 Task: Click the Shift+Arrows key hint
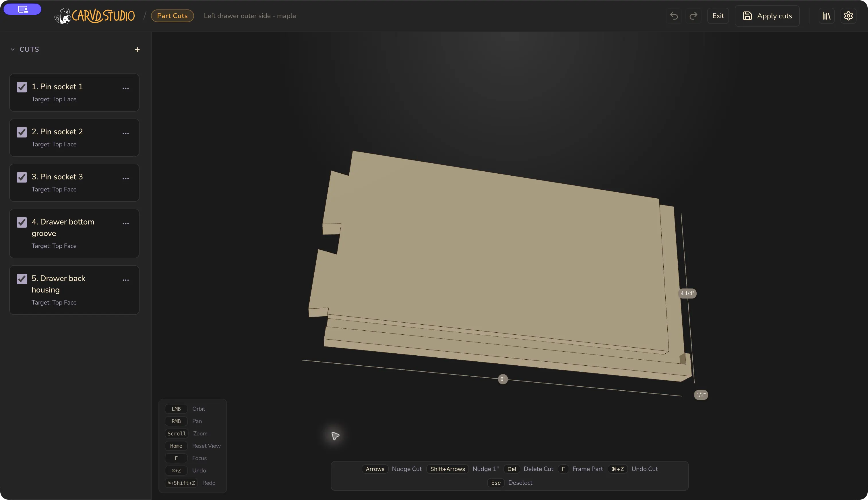[x=447, y=469]
